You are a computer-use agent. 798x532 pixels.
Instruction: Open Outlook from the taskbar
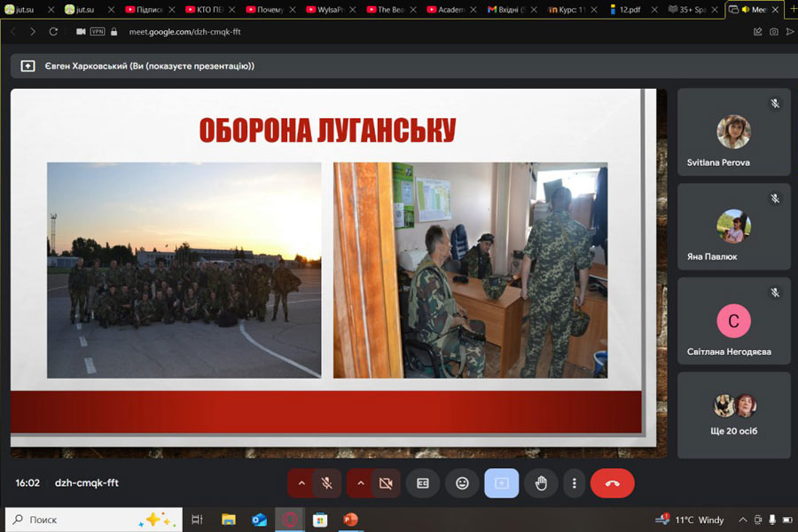click(x=259, y=520)
